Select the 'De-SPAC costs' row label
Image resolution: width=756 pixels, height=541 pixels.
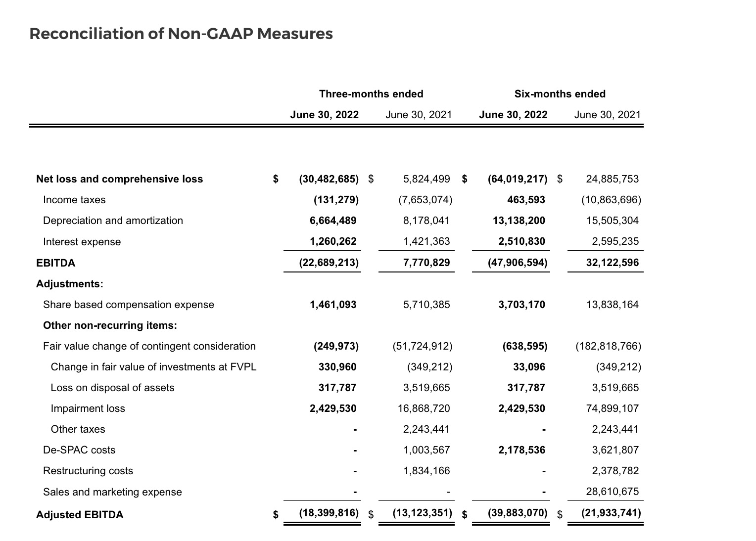coord(79,450)
